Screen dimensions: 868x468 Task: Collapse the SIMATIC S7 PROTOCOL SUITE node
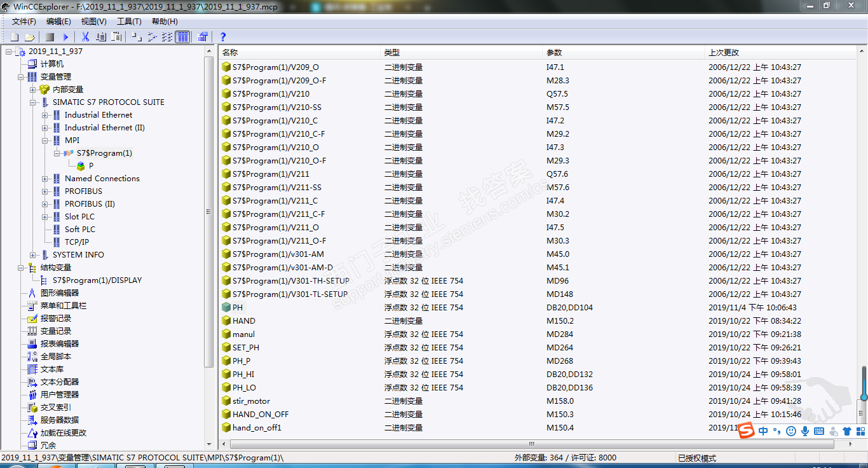coord(33,102)
